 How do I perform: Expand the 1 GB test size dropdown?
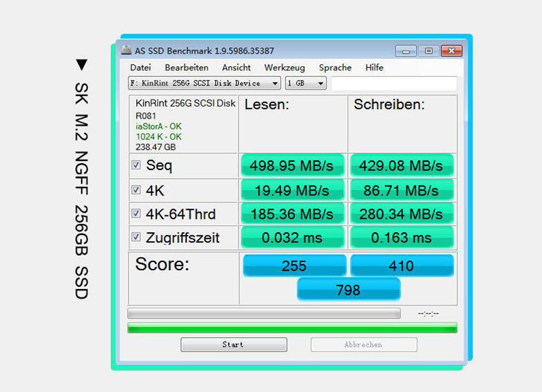320,83
